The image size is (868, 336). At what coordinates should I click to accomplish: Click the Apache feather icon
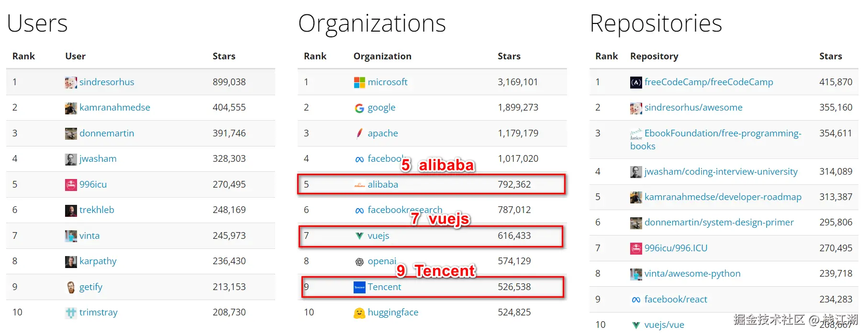tap(359, 134)
